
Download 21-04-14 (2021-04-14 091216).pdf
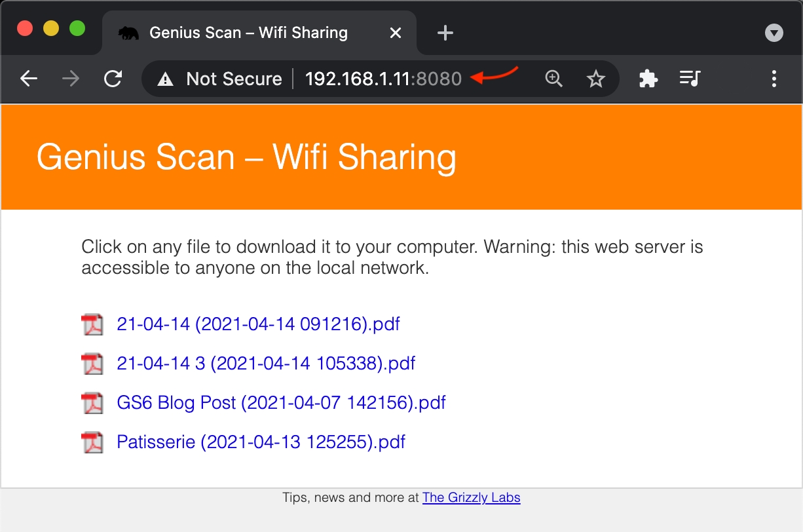258,324
